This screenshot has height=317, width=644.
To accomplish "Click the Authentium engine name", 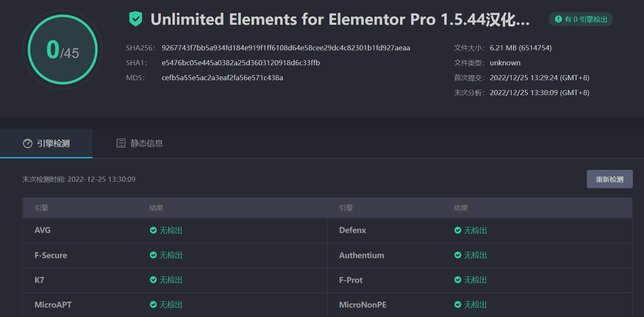I will 362,255.
